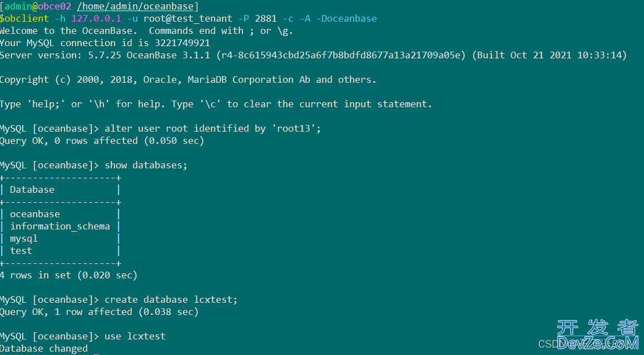Click the Database changed message
The image size is (644, 355).
coord(44,349)
